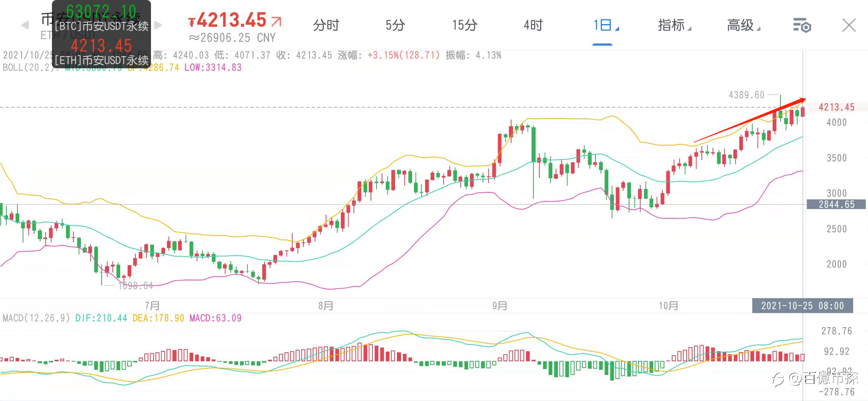Switch to the 分时 timeframe
This screenshot has height=401, width=868.
click(x=326, y=25)
